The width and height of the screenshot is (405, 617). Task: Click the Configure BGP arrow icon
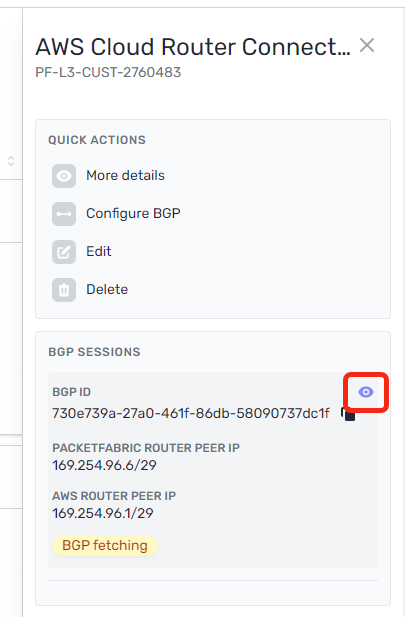(x=64, y=214)
